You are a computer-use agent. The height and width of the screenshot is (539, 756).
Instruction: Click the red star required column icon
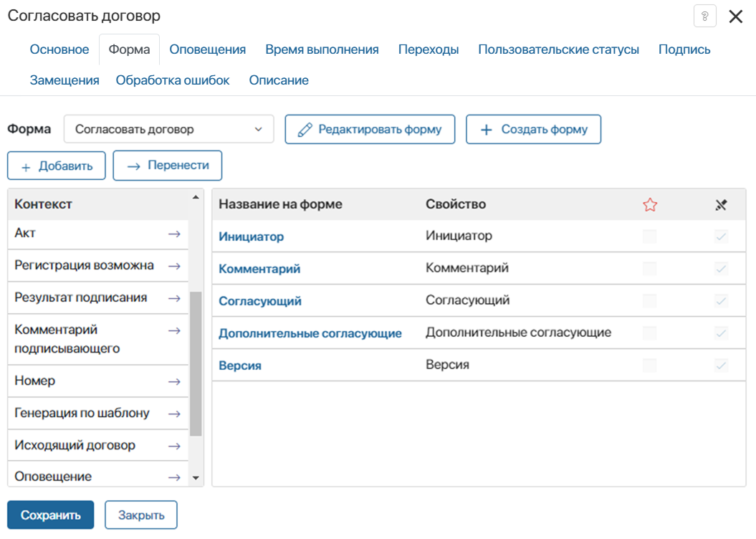650,204
